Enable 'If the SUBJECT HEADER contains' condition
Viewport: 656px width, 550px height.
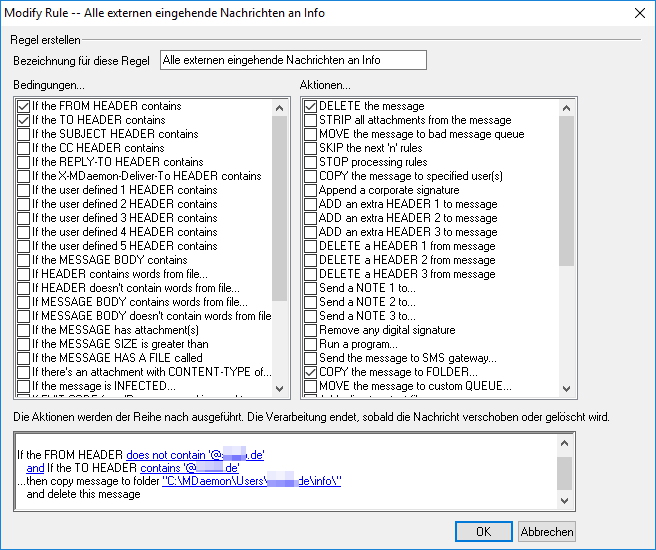[x=24, y=134]
